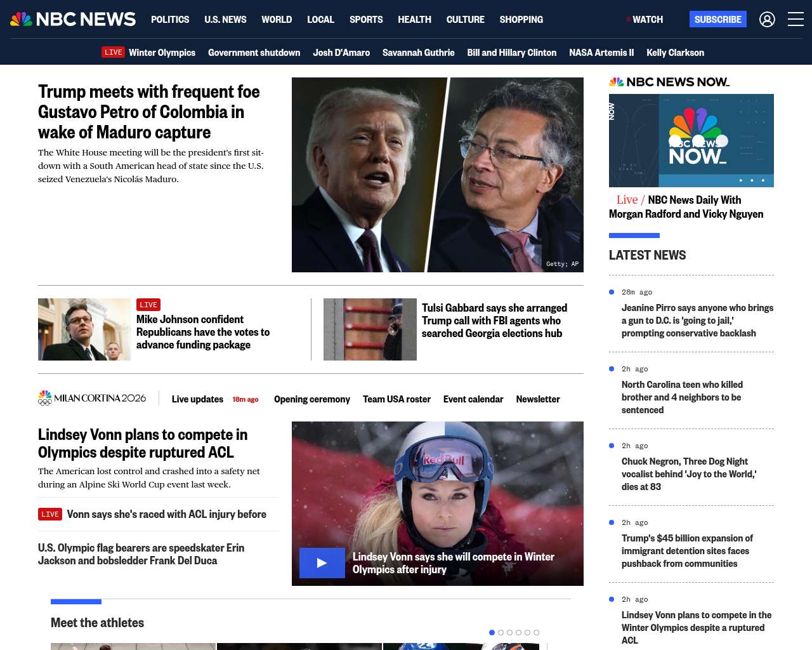Open the user account profile icon
Viewport: 812px width, 650px height.
pos(767,20)
